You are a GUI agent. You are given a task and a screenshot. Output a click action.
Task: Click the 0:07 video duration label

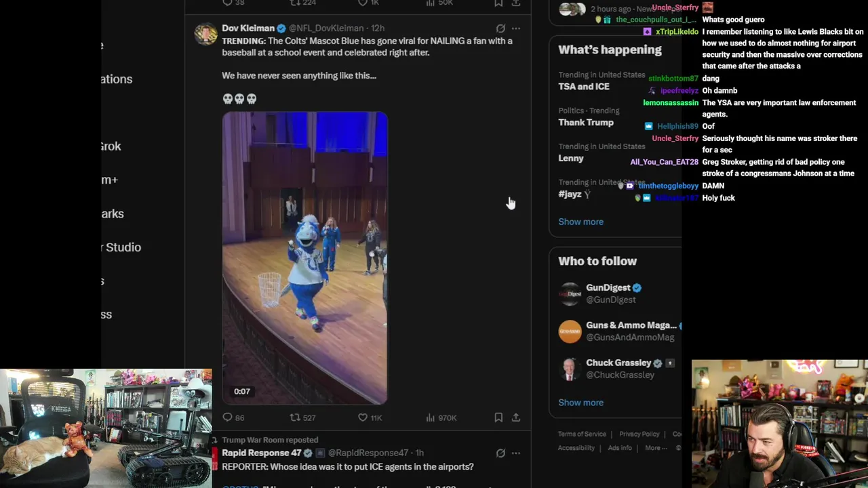[x=242, y=391]
